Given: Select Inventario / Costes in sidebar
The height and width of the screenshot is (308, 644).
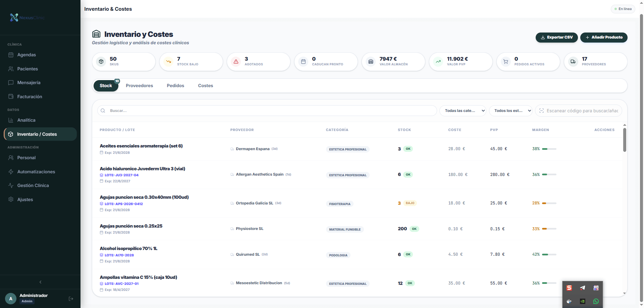Looking at the screenshot, I should (40, 134).
